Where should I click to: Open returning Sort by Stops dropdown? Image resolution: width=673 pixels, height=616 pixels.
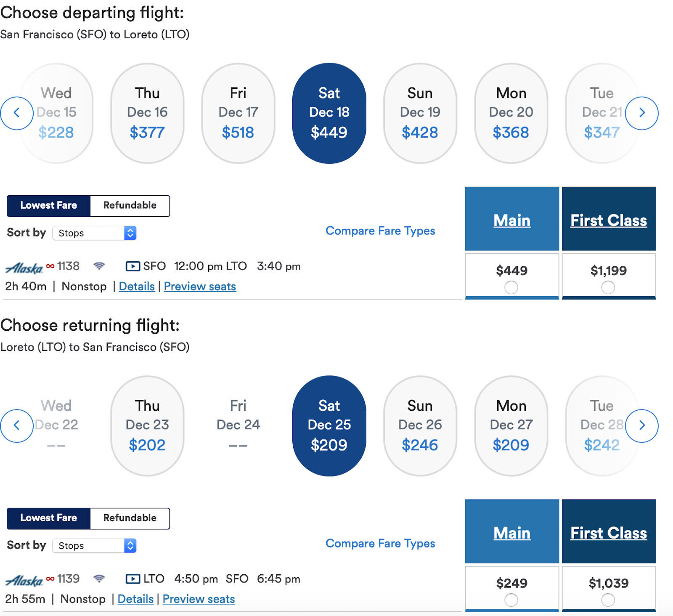click(x=94, y=546)
